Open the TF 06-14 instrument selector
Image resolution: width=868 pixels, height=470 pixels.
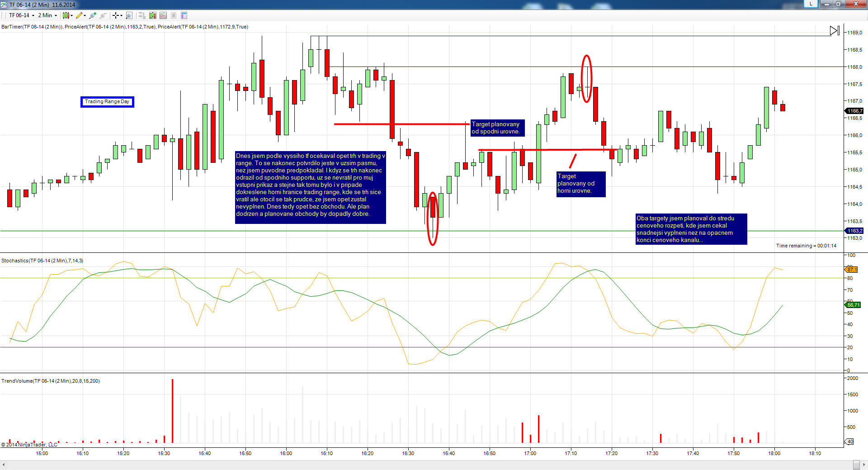coord(22,15)
